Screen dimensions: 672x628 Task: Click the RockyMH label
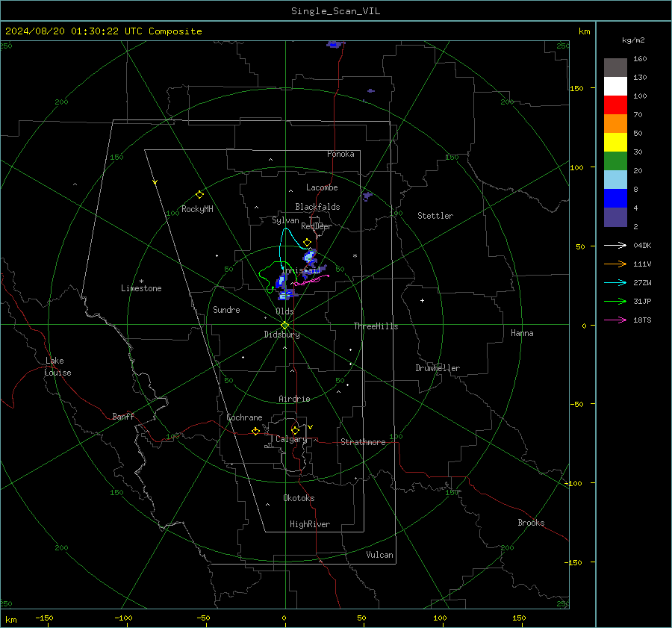[x=197, y=209]
